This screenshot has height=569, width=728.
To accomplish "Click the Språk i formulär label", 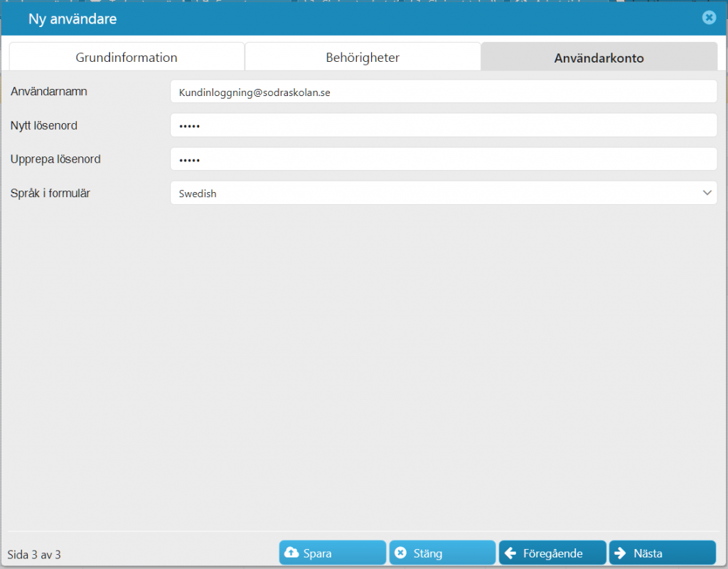I will [x=50, y=193].
